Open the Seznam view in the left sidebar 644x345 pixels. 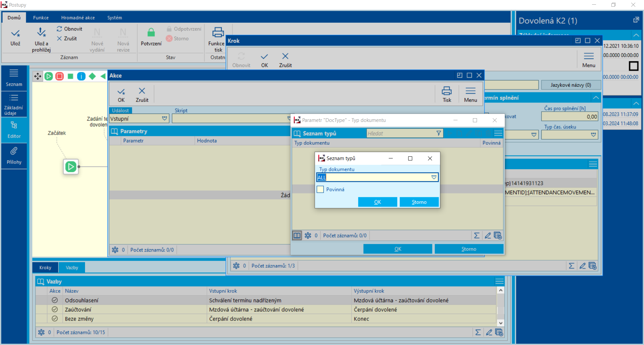coord(14,78)
